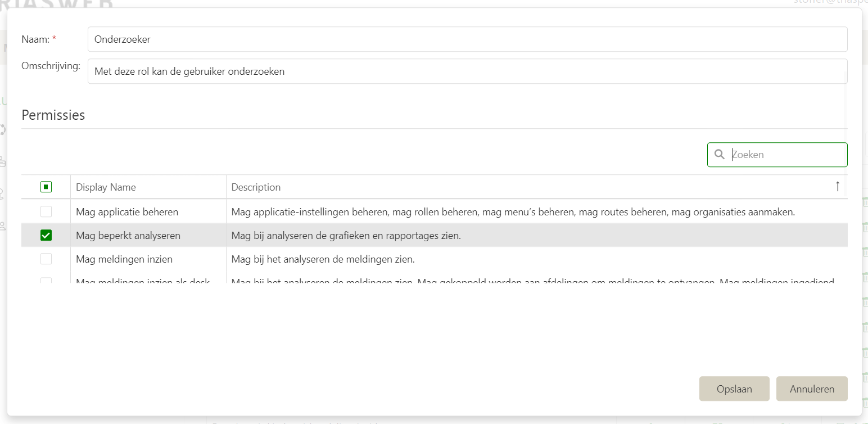
Task: Uncheck the 'Mag beperkt analyseren' checkbox
Action: [x=46, y=236]
